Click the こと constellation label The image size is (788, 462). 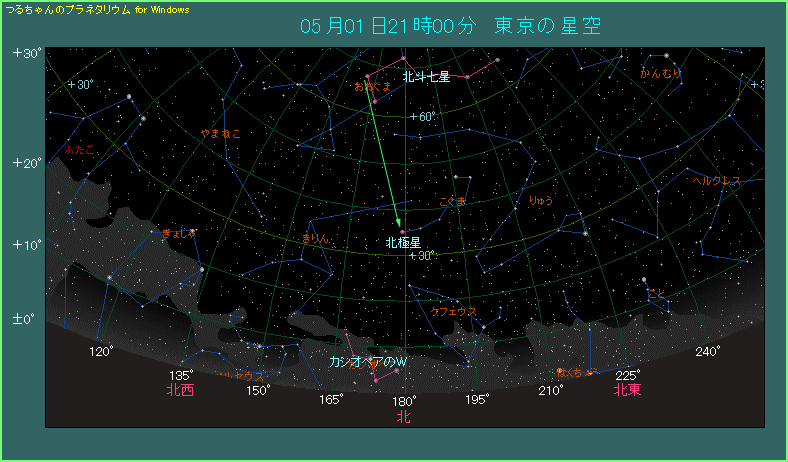tap(656, 294)
